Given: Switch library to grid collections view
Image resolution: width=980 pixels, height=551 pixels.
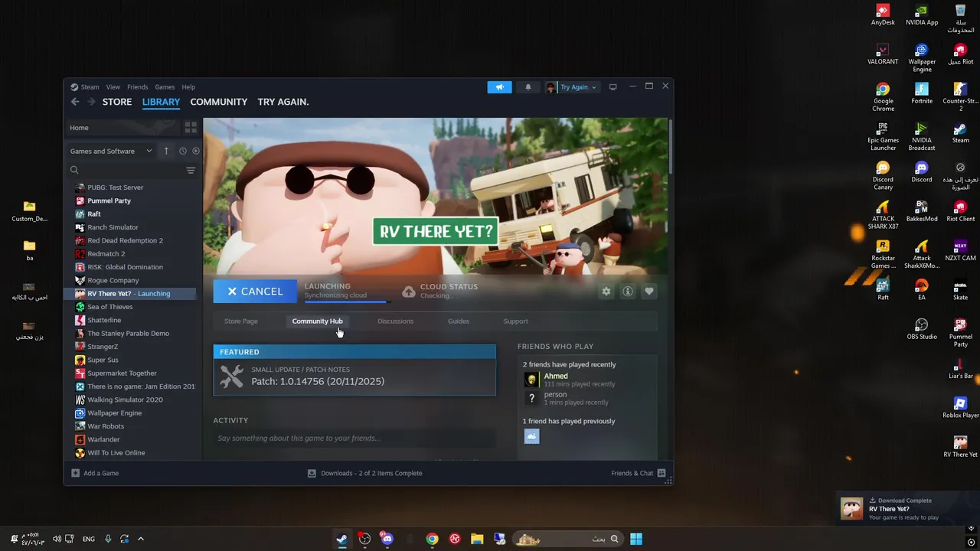Looking at the screenshot, I should click(191, 128).
